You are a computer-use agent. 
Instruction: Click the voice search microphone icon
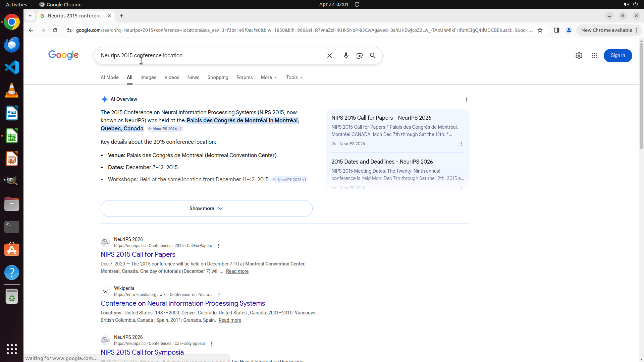(x=346, y=56)
